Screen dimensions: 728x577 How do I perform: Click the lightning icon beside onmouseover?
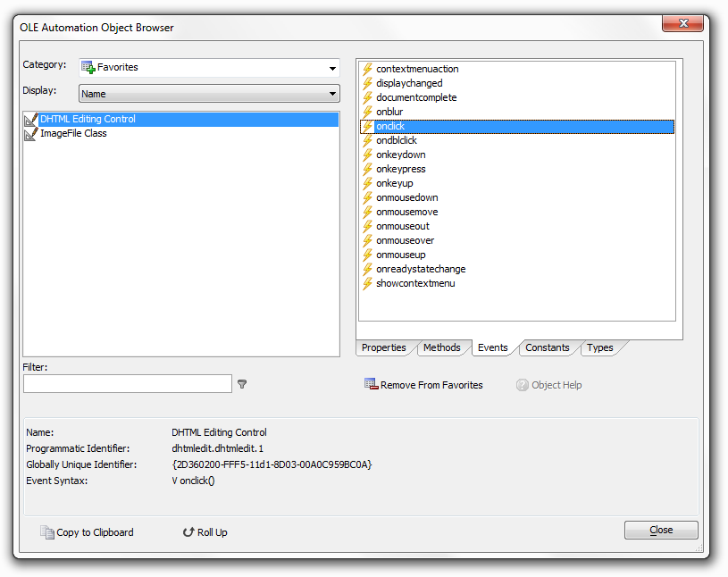coord(367,241)
